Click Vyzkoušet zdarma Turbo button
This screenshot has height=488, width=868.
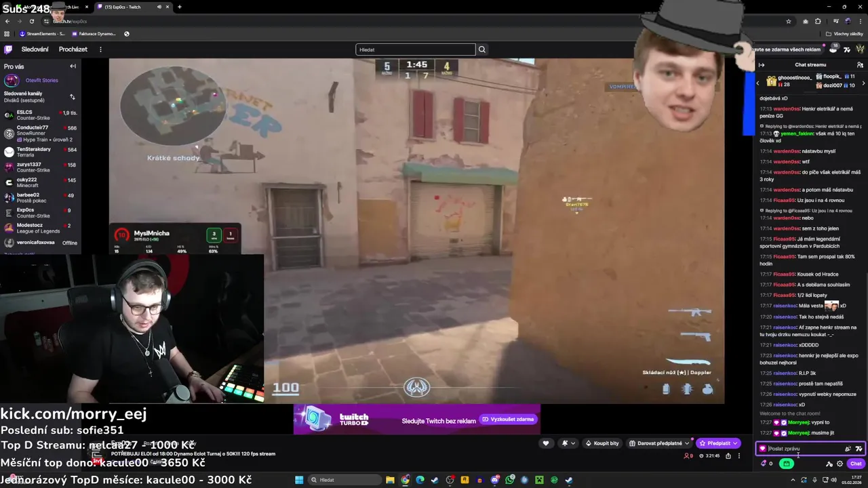(509, 420)
